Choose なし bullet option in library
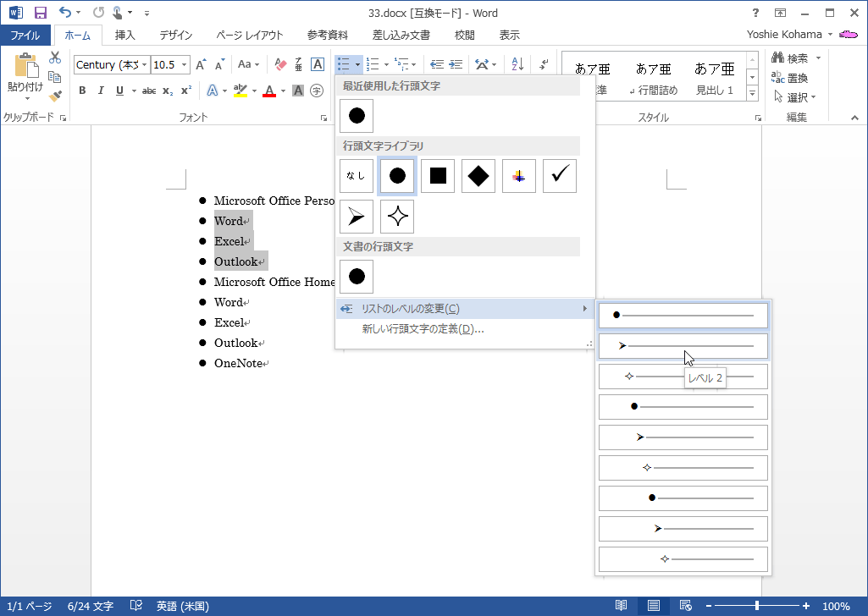This screenshot has height=616, width=868. [x=356, y=176]
